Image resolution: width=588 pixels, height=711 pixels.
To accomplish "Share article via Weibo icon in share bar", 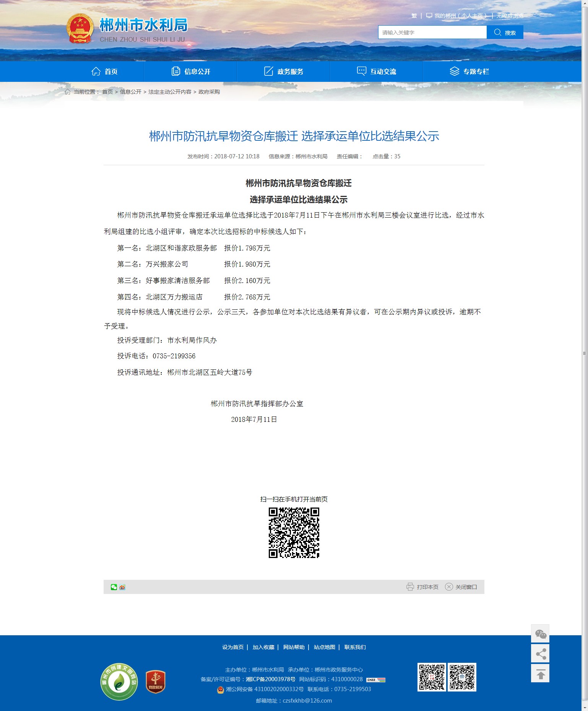I will (122, 587).
